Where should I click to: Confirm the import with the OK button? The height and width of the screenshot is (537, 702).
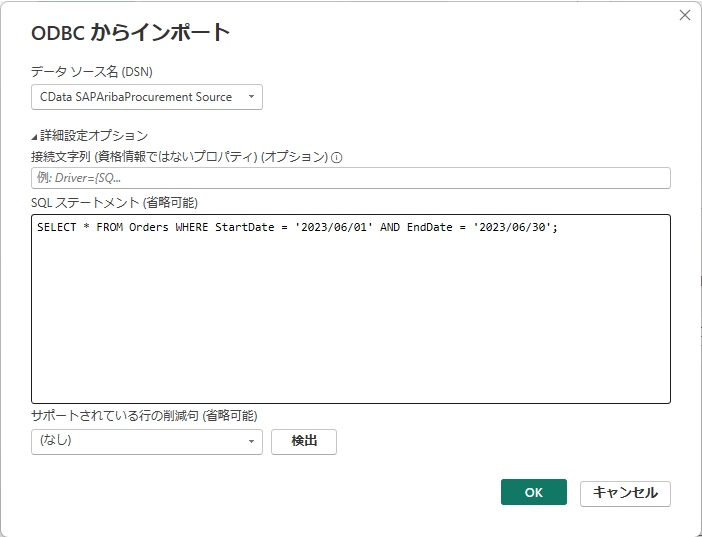click(x=534, y=492)
